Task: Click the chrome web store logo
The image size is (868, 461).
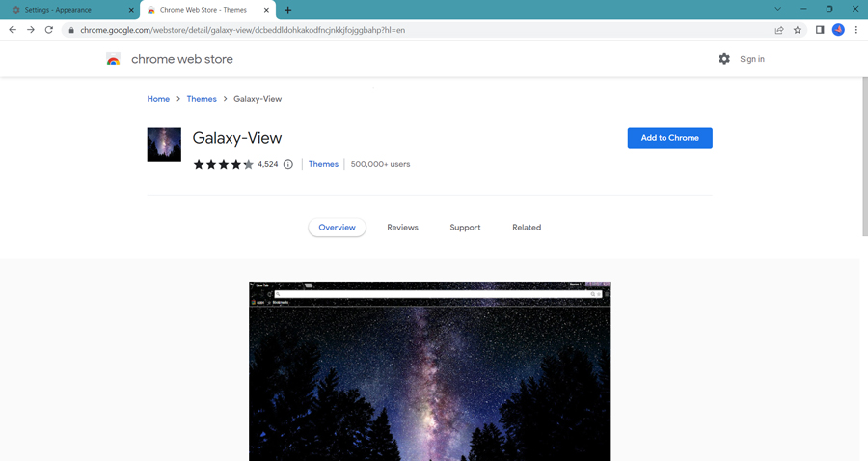Action: pyautogui.click(x=114, y=59)
